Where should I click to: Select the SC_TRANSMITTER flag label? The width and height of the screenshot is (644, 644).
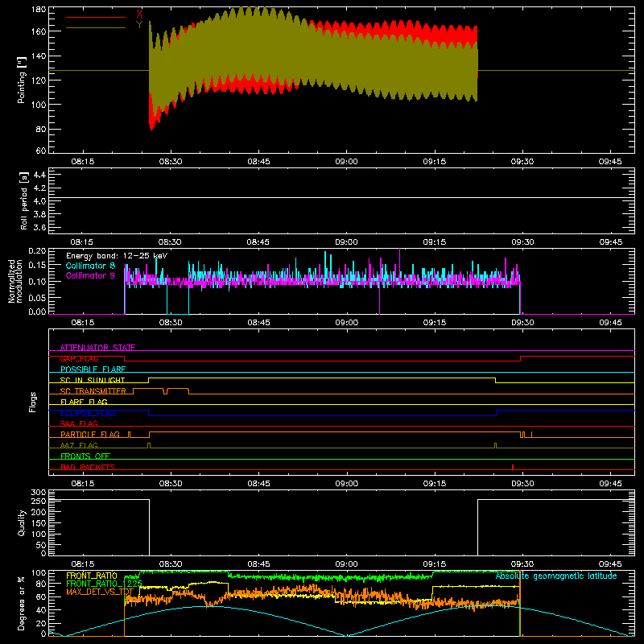pos(93,391)
